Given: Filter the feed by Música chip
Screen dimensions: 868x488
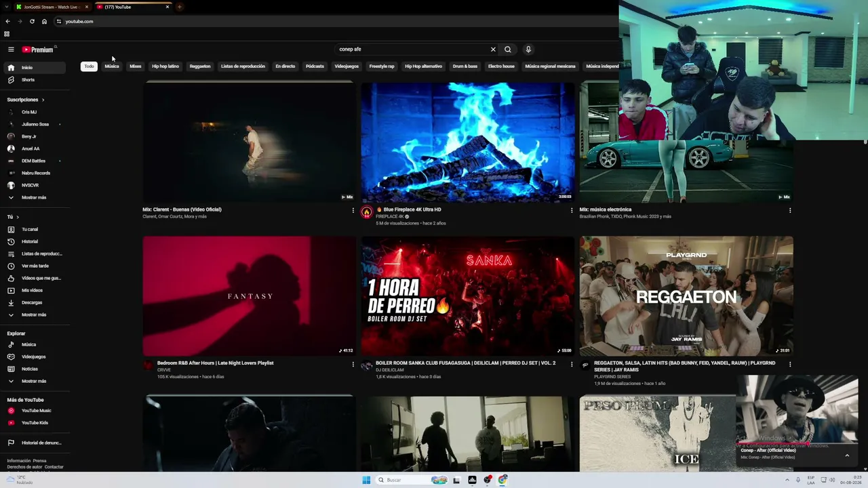Looking at the screenshot, I should coord(112,66).
